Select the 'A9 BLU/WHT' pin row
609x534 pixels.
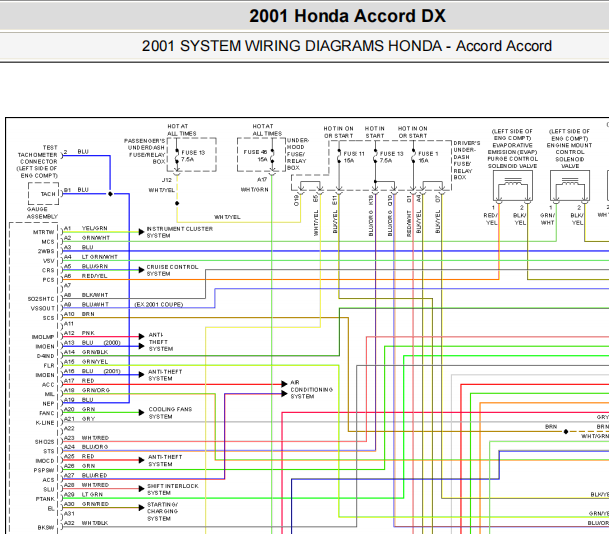86,304
